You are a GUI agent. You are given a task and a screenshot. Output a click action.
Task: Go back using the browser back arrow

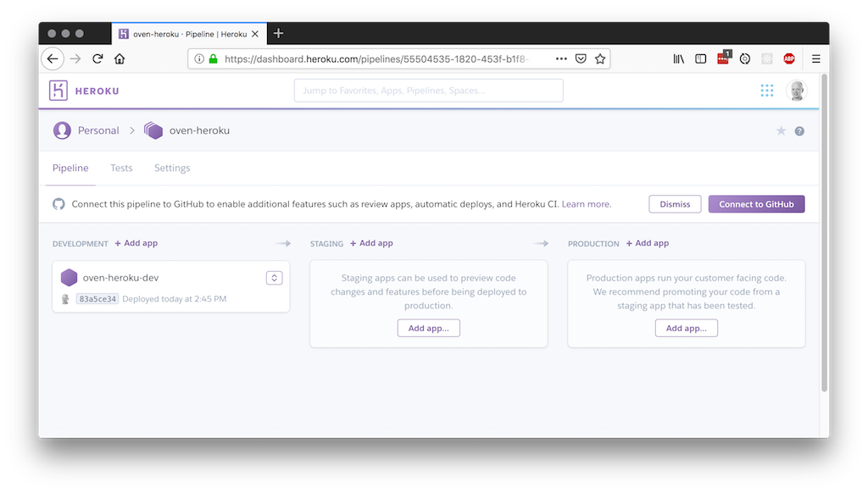click(53, 58)
